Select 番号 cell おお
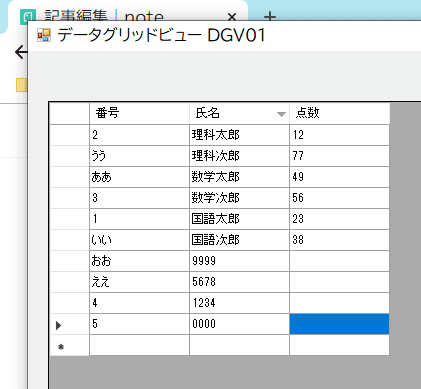This screenshot has width=421, height=389. (x=139, y=261)
